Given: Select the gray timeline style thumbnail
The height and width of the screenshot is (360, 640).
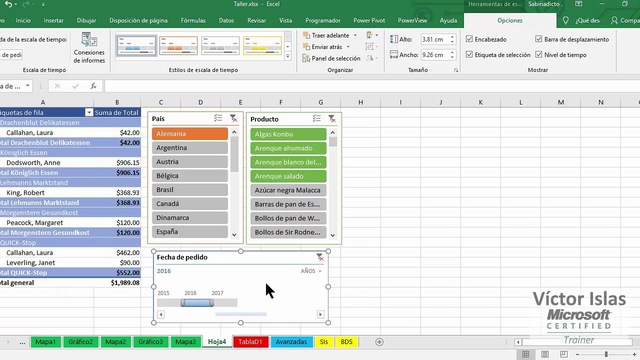Looking at the screenshot, I should (x=220, y=45).
